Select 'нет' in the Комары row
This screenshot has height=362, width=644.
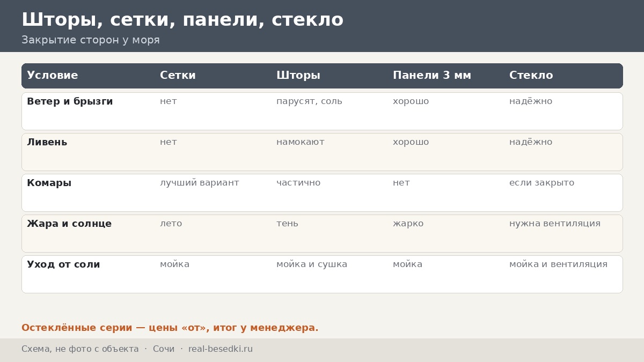[x=401, y=183]
